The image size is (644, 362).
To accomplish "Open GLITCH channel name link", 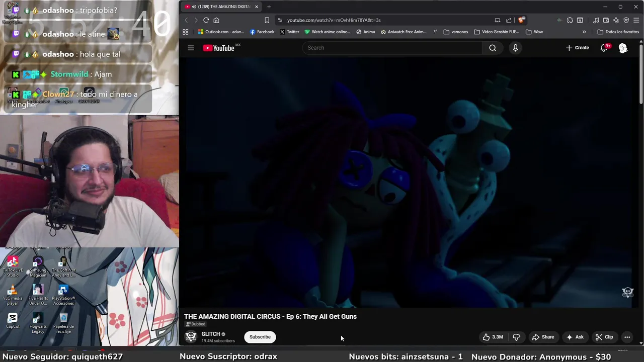I will [x=211, y=334].
